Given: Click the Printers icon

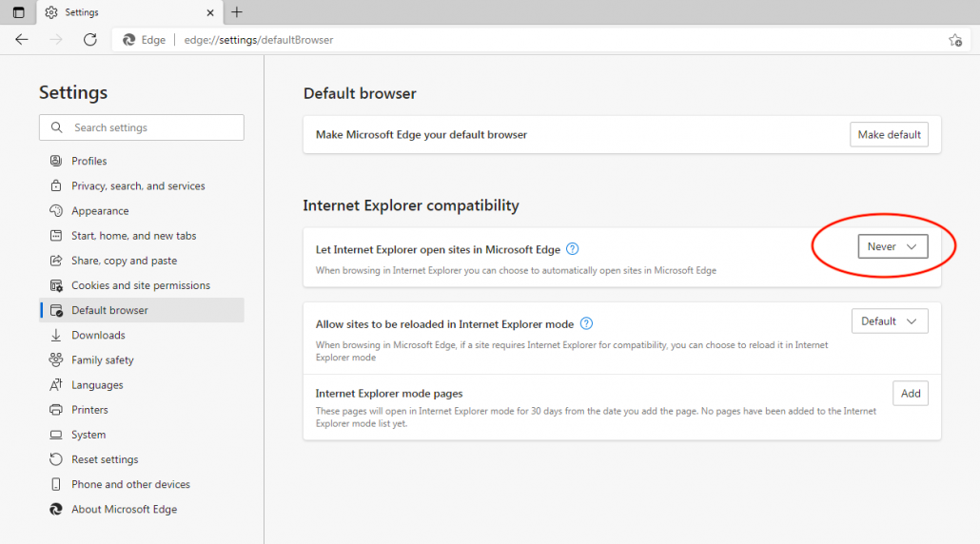Looking at the screenshot, I should click(x=56, y=410).
